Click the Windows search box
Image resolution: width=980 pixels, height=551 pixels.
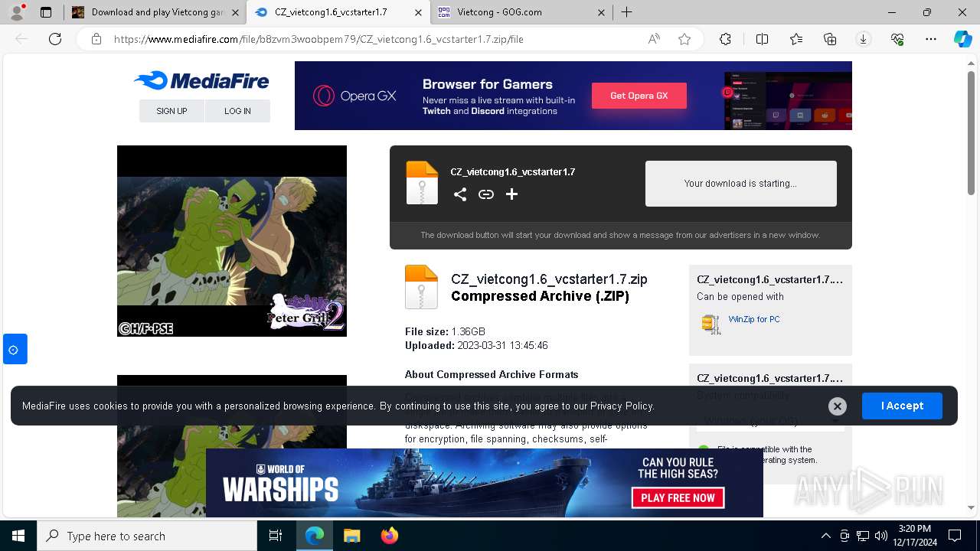[x=147, y=536]
